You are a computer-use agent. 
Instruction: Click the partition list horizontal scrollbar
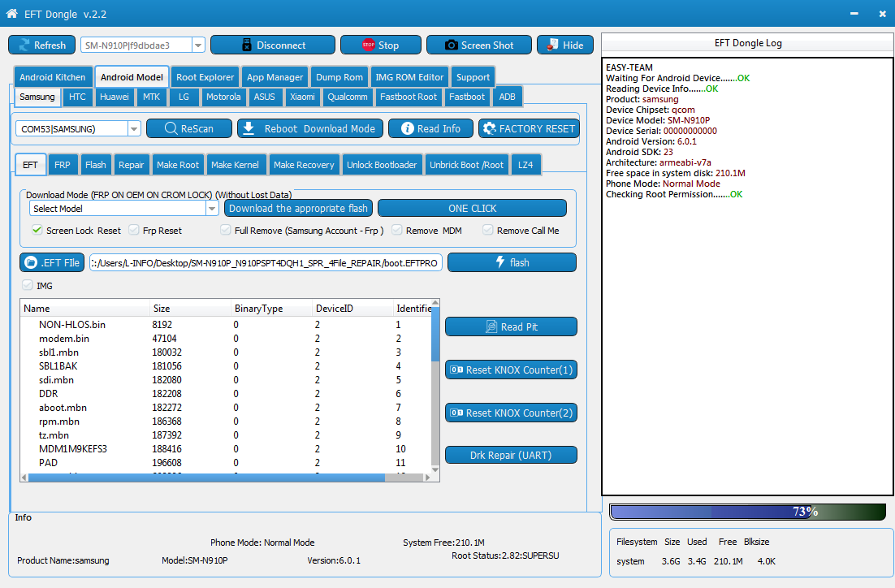point(226,478)
